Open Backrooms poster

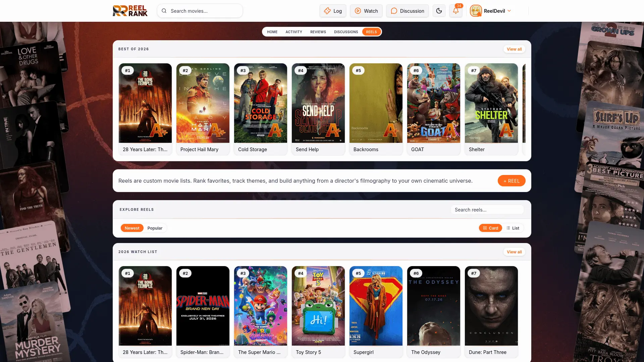(376, 103)
